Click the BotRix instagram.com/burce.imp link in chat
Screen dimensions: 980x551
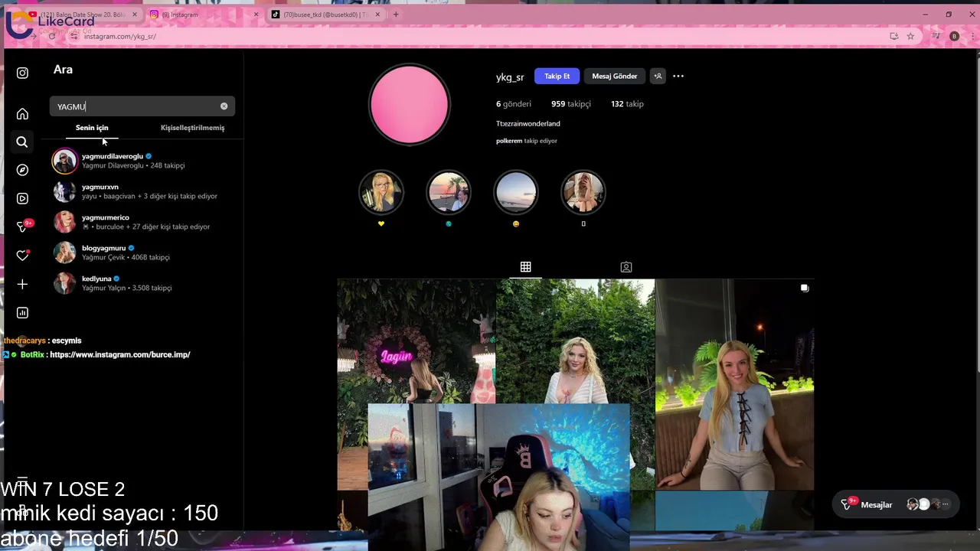(x=119, y=354)
